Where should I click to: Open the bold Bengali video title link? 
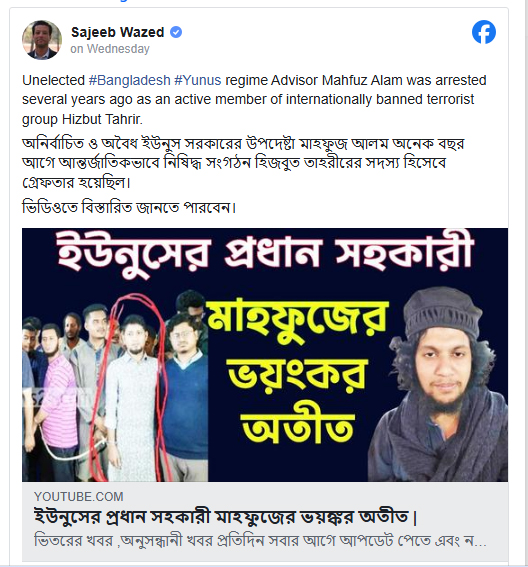pos(226,516)
